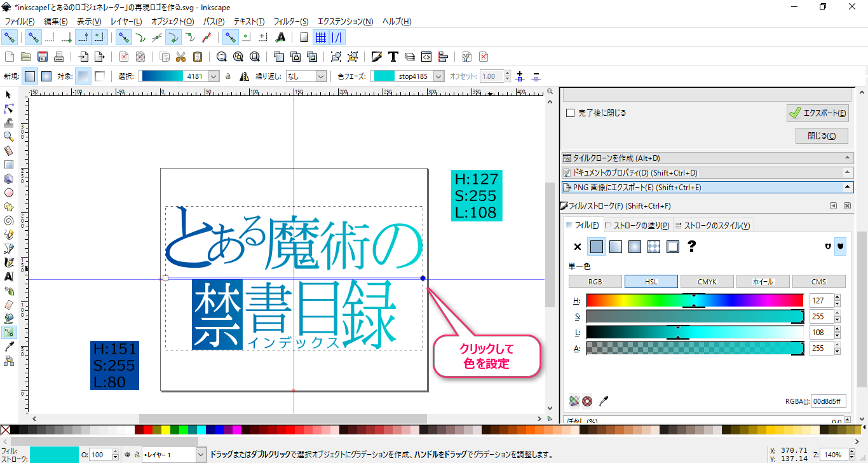
Task: Click the Save document icon
Action: 43,56
